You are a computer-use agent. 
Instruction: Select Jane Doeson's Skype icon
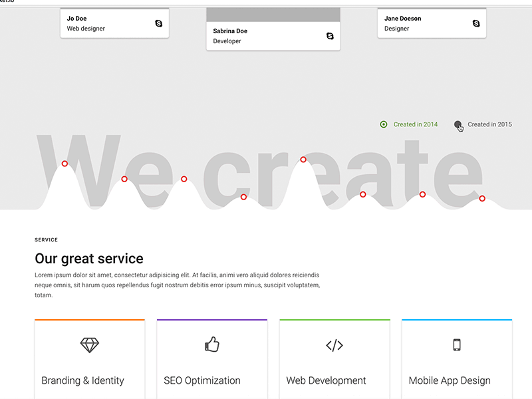click(x=475, y=23)
